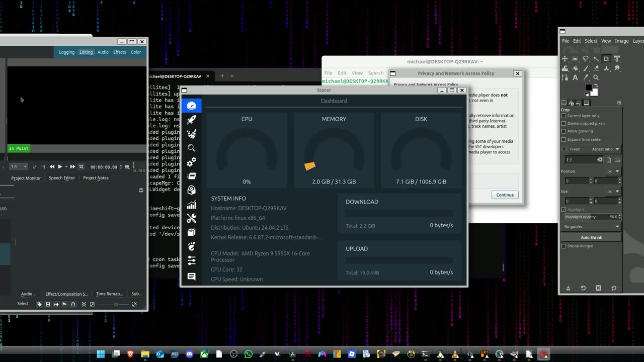644x362 pixels.
Task: Select GIMP Move tool
Action: pyautogui.click(x=565, y=59)
